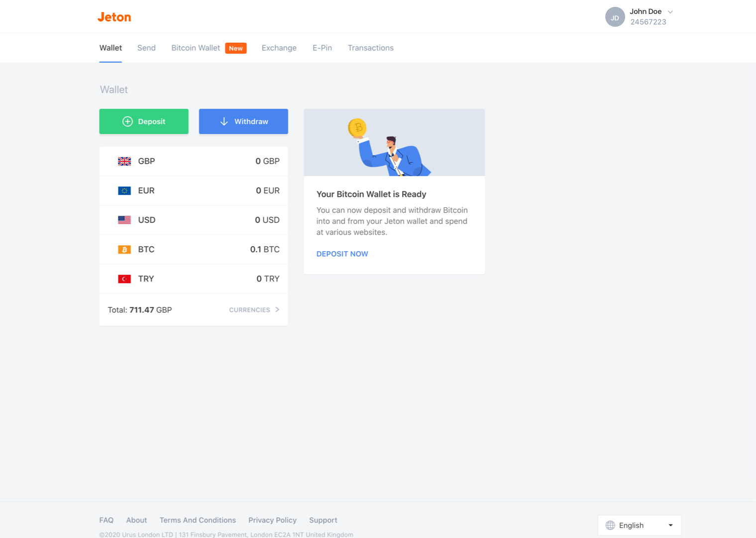The image size is (756, 538).
Task: Click the US flag icon for USD
Action: tap(124, 220)
